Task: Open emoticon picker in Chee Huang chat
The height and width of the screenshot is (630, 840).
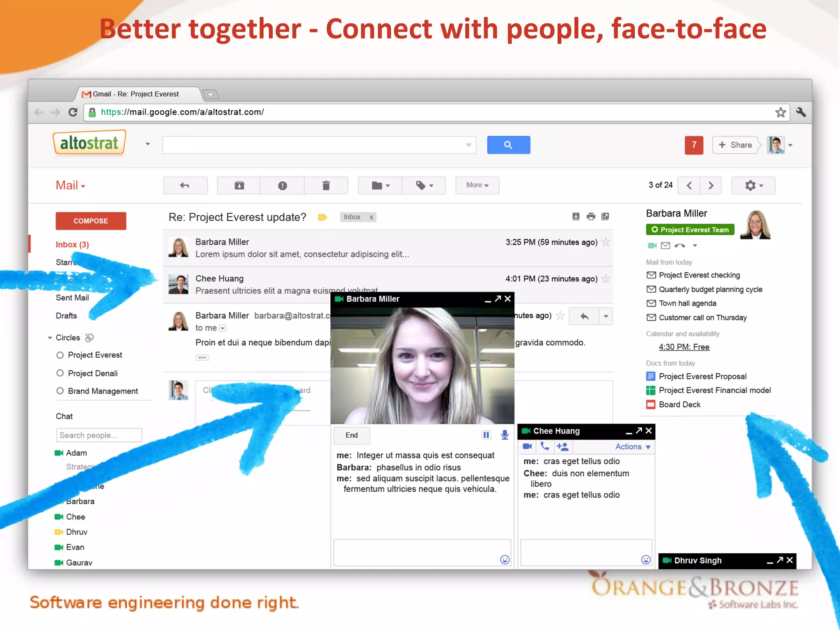Action: click(x=646, y=559)
